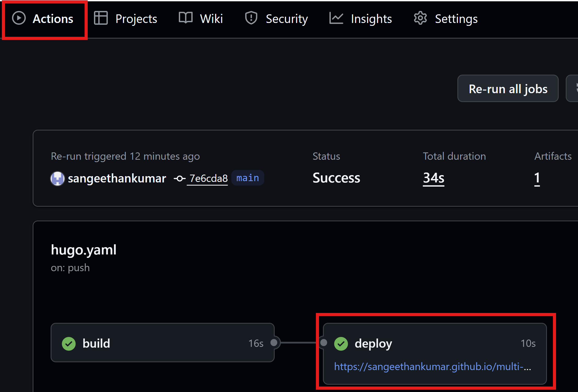Open the Wiki tab
This screenshot has width=578, height=392.
pos(211,19)
